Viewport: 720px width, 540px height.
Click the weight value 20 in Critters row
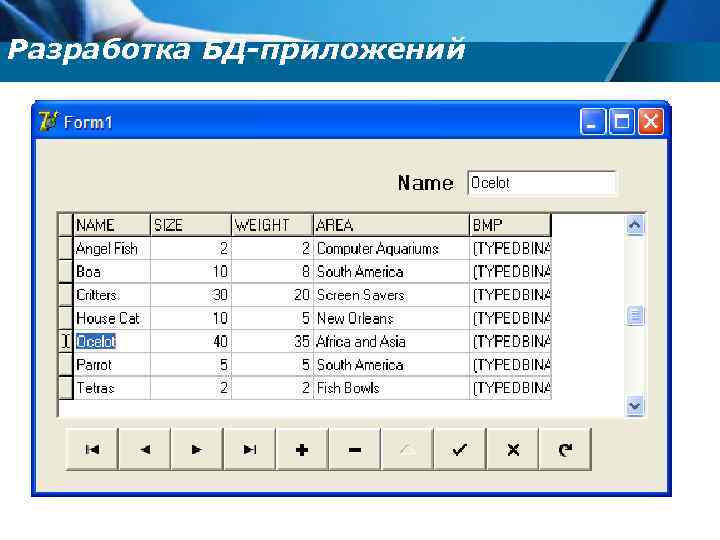(x=272, y=295)
